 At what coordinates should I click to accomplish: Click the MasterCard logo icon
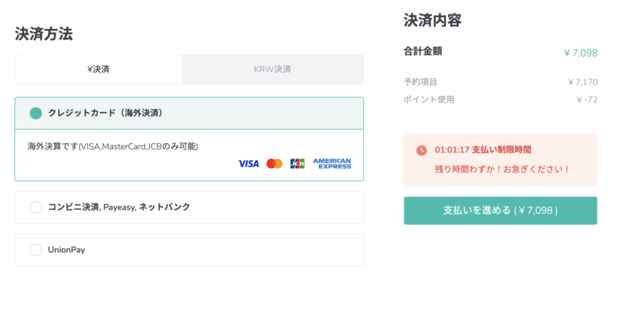point(274,163)
